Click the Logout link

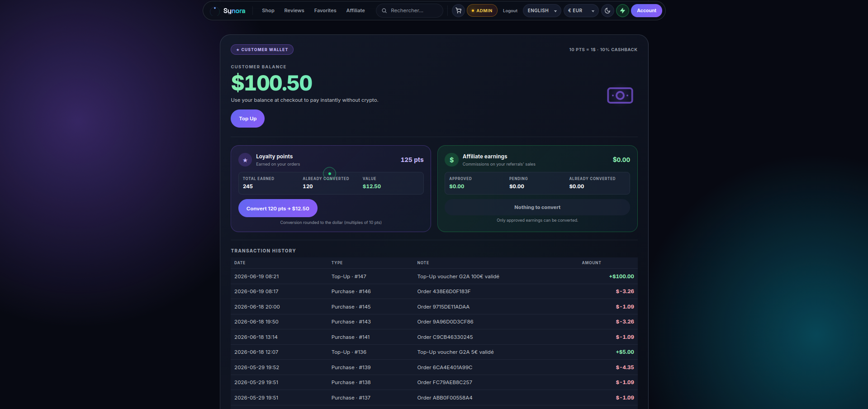(x=510, y=11)
